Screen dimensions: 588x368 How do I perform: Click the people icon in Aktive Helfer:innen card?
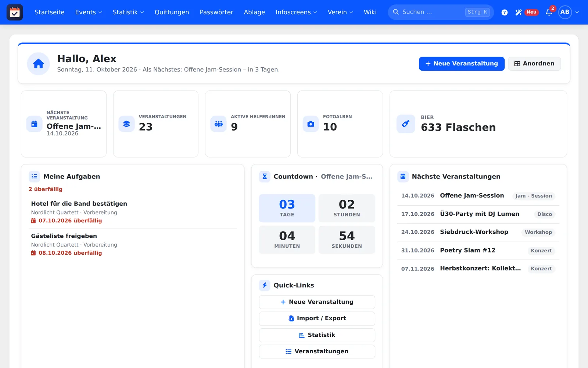[x=219, y=124]
